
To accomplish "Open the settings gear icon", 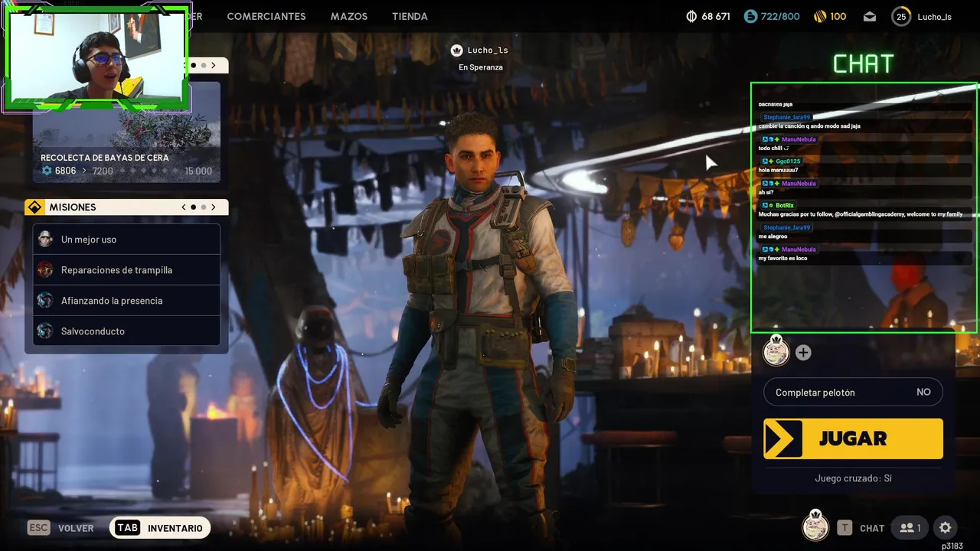I will point(946,528).
